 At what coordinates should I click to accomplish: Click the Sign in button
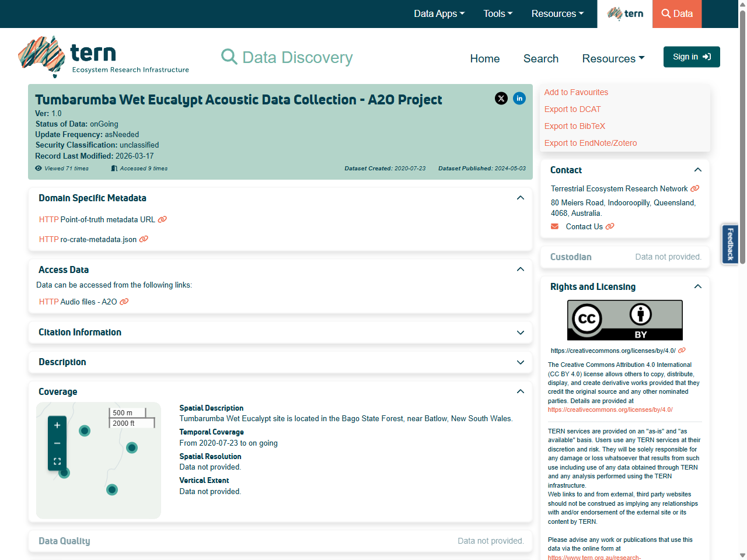(692, 57)
